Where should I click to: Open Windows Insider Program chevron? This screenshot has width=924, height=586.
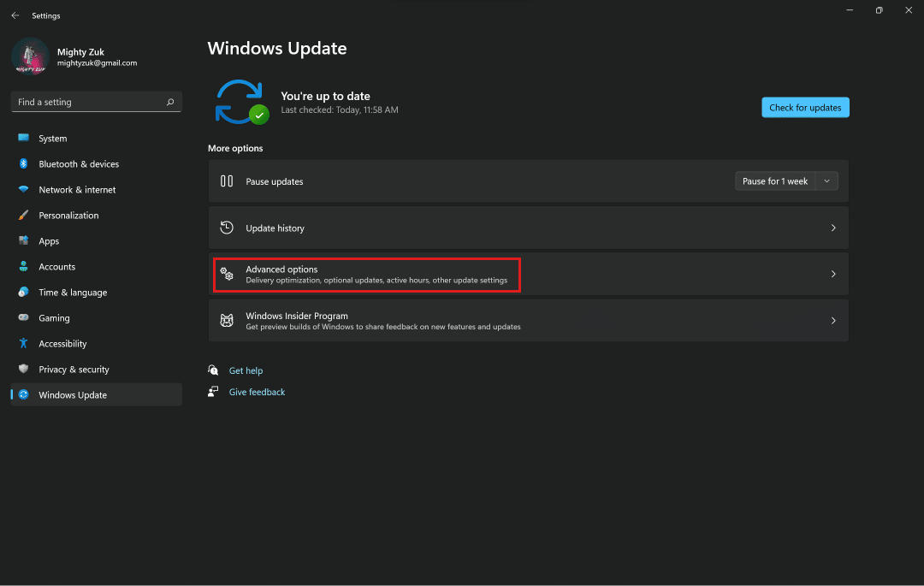[833, 321]
